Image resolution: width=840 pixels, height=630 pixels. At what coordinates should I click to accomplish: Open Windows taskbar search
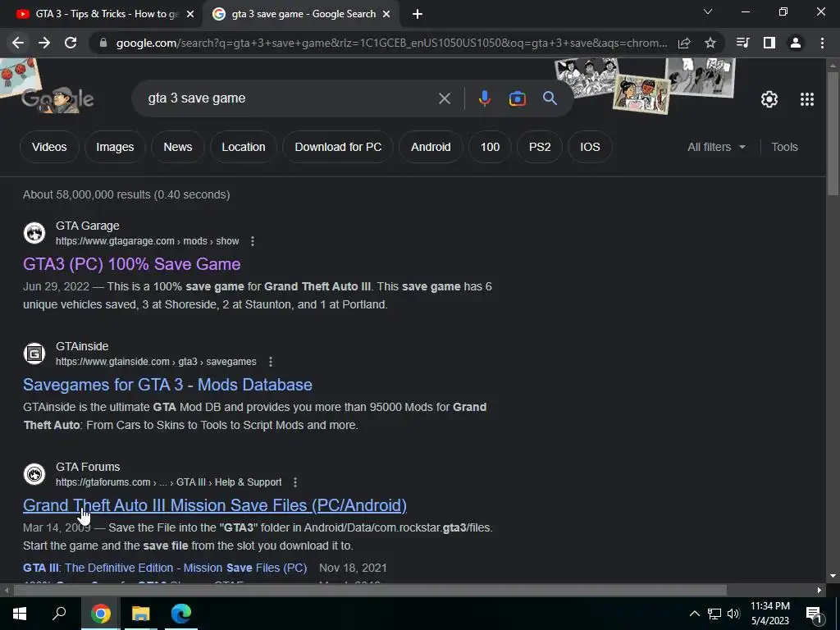[59, 614]
